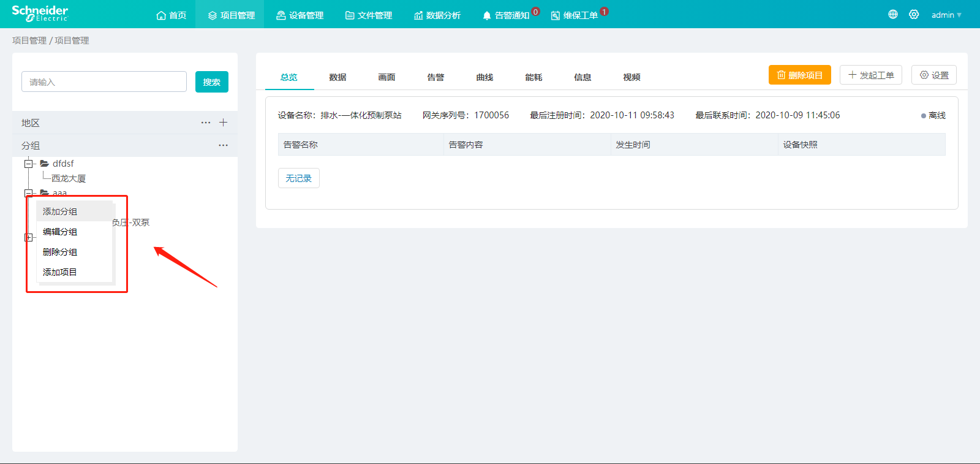Click the plus icon beside 地区

tap(224, 123)
